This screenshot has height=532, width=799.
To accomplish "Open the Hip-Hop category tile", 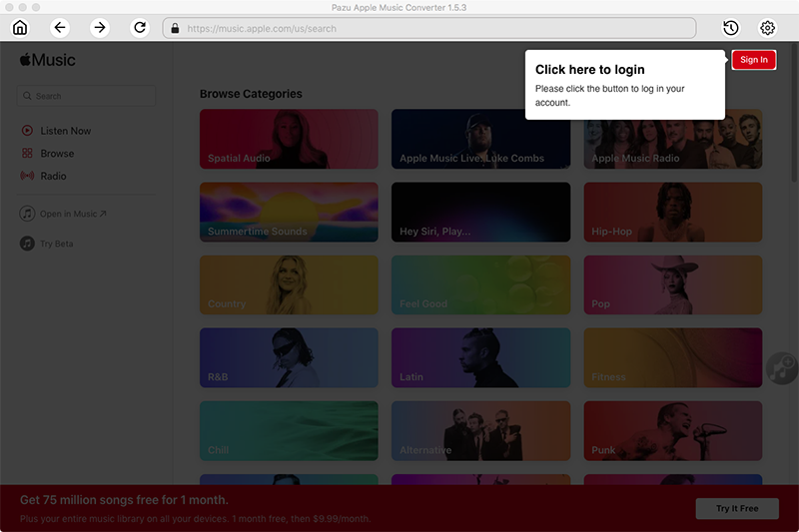I will [672, 212].
